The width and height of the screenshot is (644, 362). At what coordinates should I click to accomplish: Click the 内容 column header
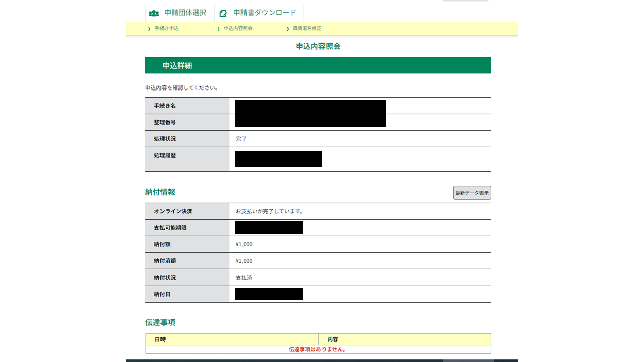click(333, 339)
